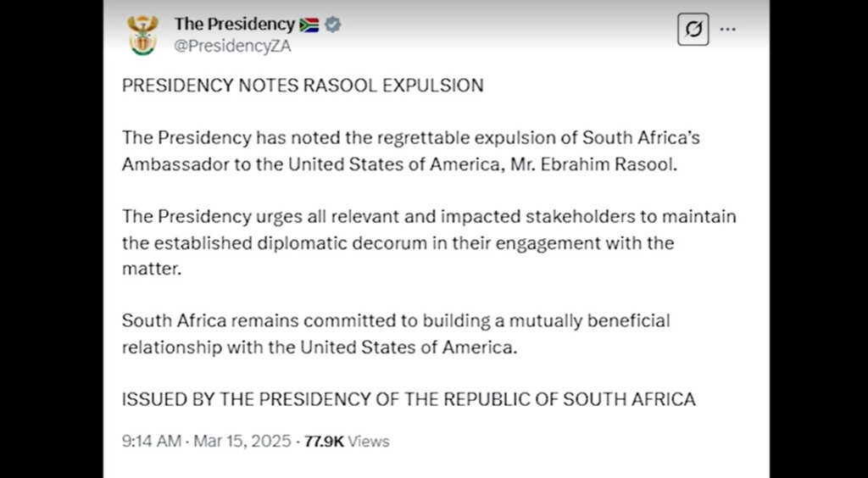Click the Mar 15, 2025 date

[x=242, y=442]
